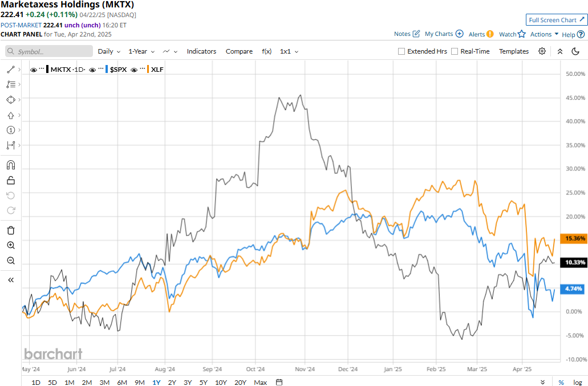The image size is (588, 386).
Task: Toggle the magnet snap tool
Action: (10, 165)
